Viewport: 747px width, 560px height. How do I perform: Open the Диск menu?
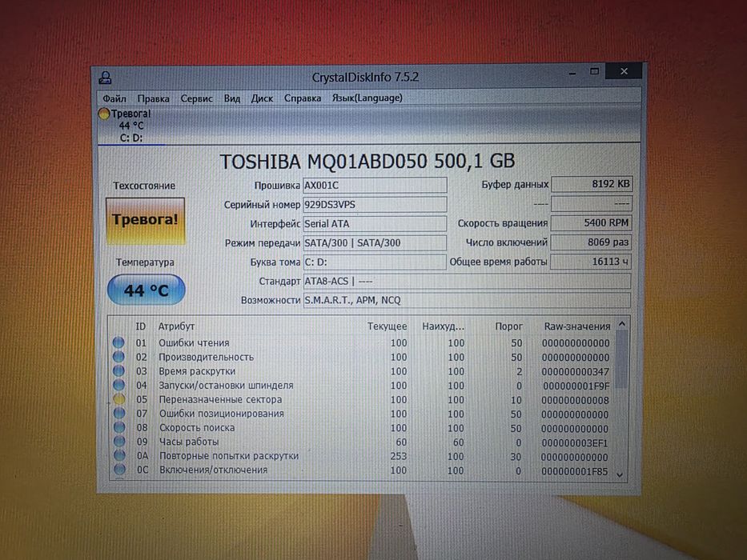pyautogui.click(x=262, y=98)
